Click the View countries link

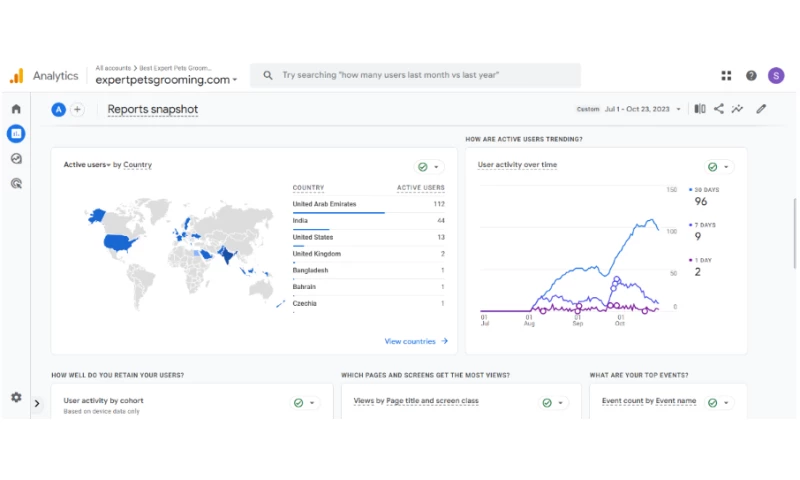point(416,341)
